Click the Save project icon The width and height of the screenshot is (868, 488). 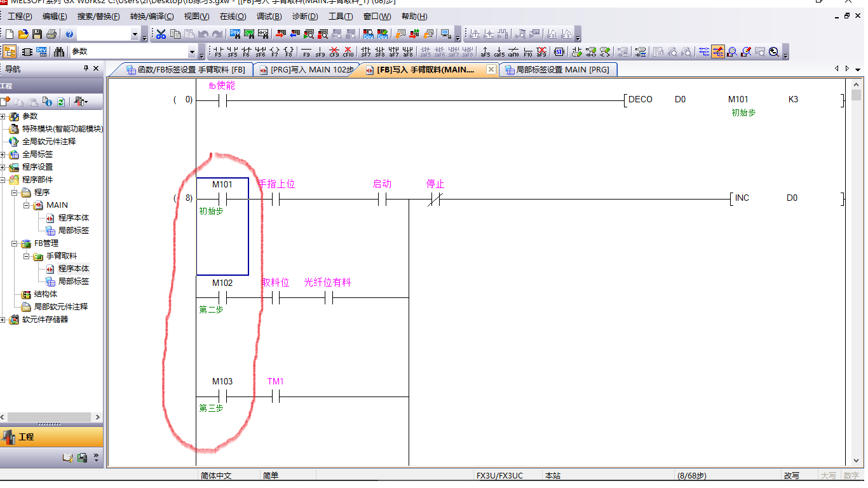click(37, 34)
